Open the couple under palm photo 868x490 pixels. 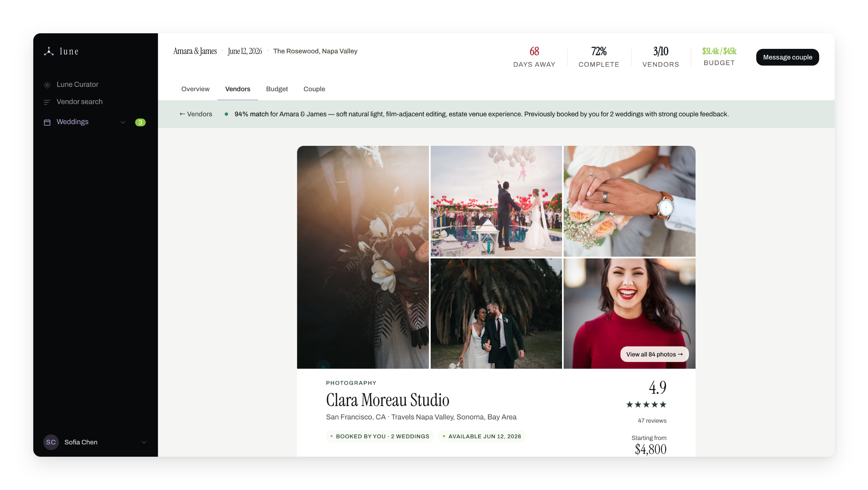pos(496,313)
